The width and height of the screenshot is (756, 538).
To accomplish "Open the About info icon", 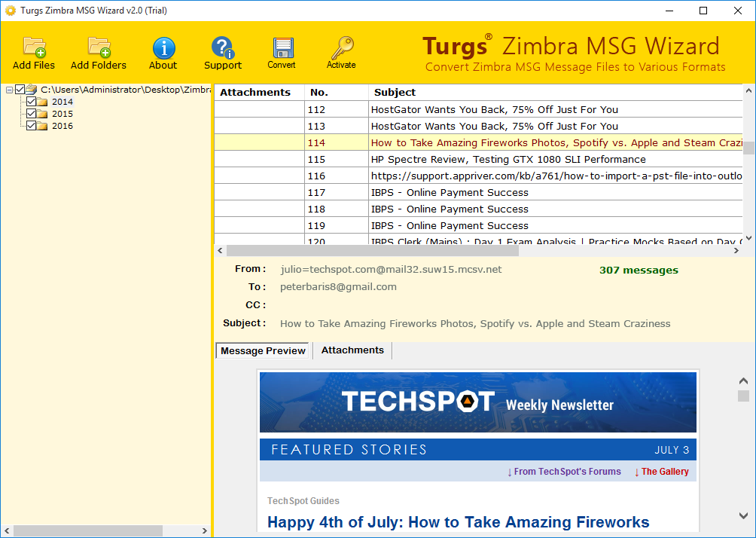I will 164,47.
